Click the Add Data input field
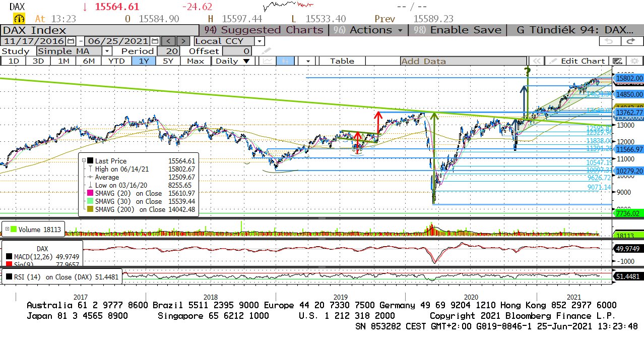This screenshot has height=338, width=644. [464, 61]
